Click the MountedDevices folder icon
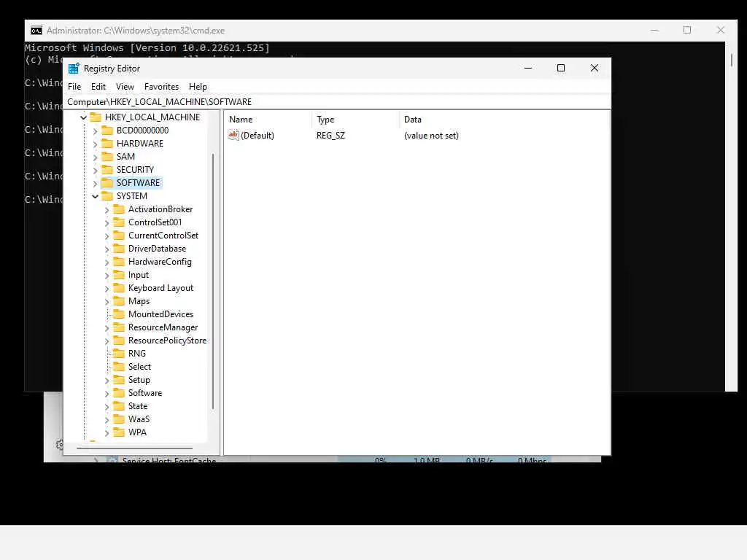The image size is (747, 560). (x=119, y=314)
